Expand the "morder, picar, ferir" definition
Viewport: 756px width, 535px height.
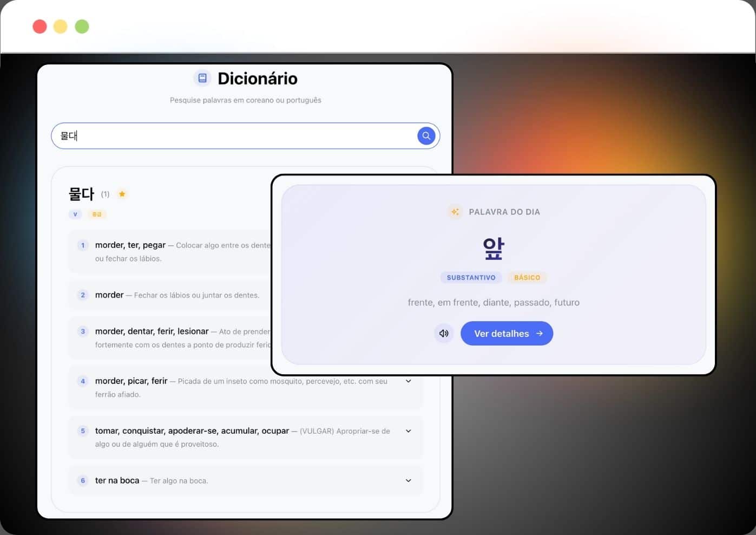[x=408, y=381]
